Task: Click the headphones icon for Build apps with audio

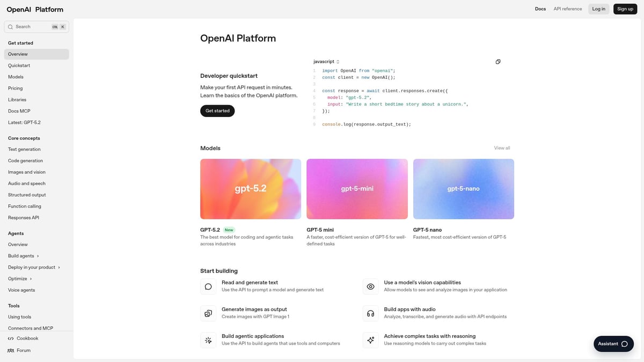Action: coord(370,313)
